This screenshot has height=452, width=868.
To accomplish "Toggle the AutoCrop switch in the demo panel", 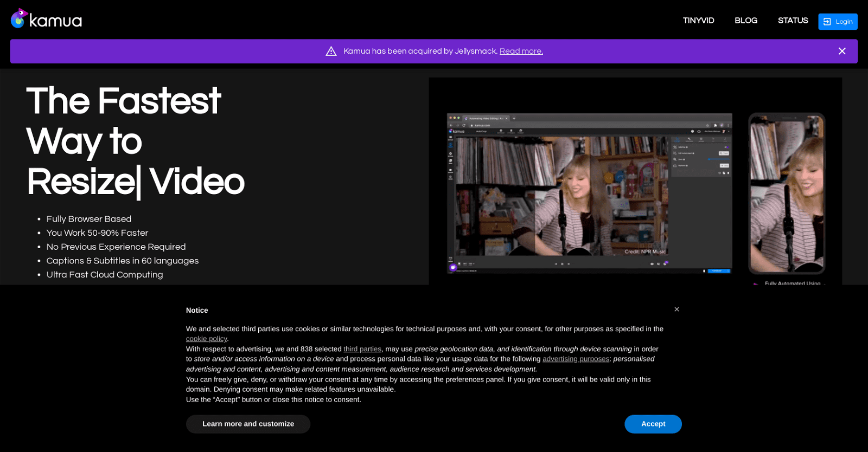I will (726, 147).
